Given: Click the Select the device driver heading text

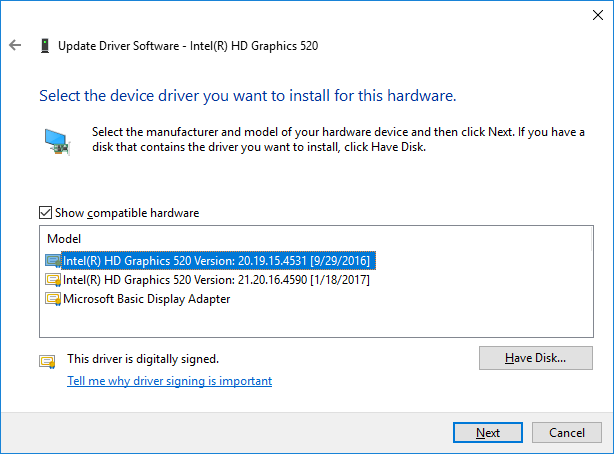Looking at the screenshot, I should tap(247, 97).
